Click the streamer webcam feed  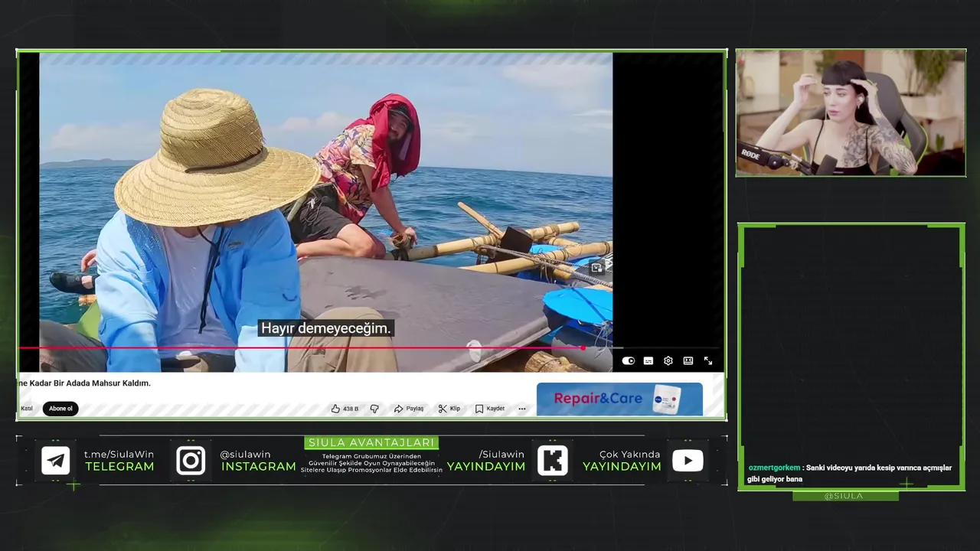[851, 113]
